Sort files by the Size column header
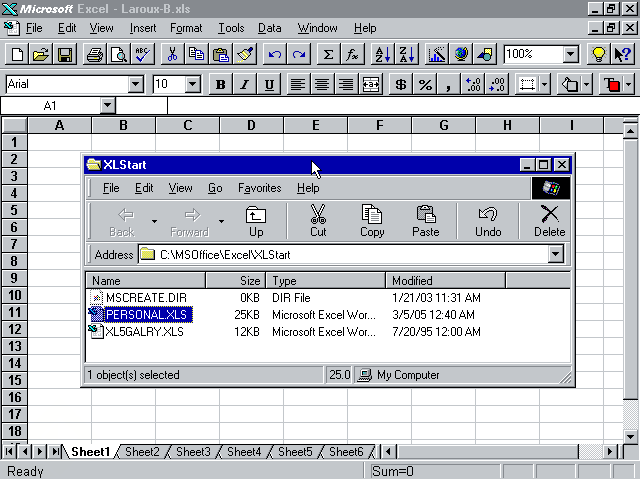Viewport: 640px width, 480px height. pyautogui.click(x=236, y=281)
